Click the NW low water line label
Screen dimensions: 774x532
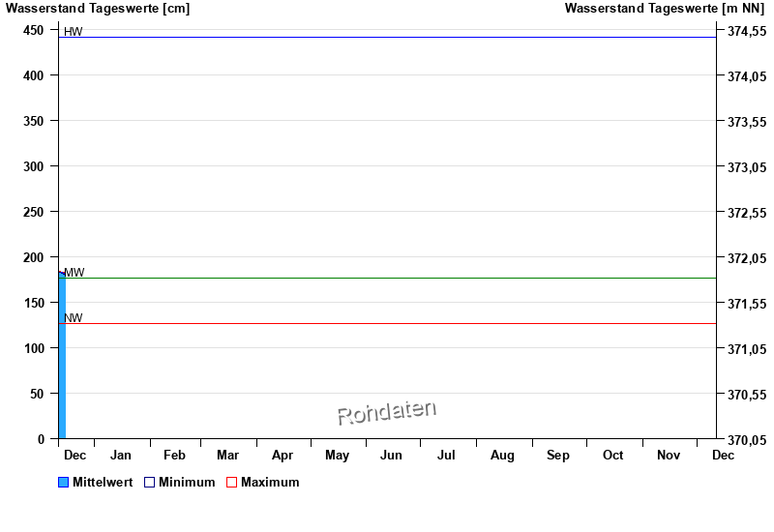[74, 318]
